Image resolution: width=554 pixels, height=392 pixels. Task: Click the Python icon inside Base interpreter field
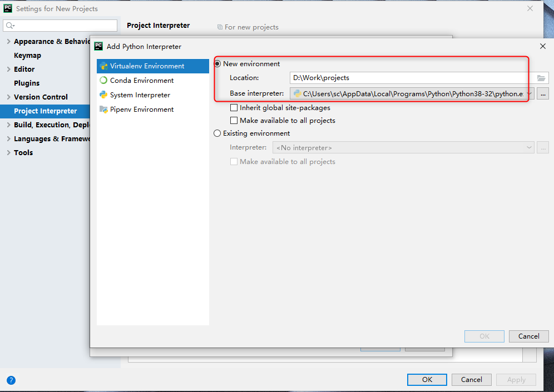[297, 93]
